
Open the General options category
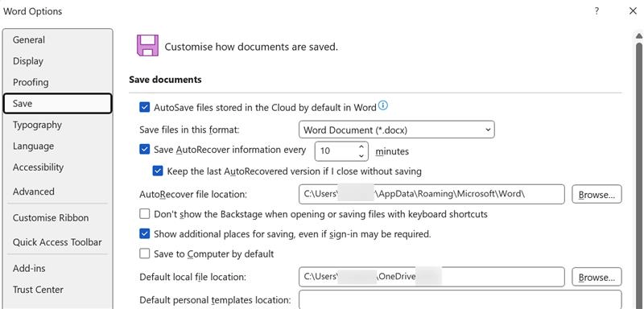57,39
